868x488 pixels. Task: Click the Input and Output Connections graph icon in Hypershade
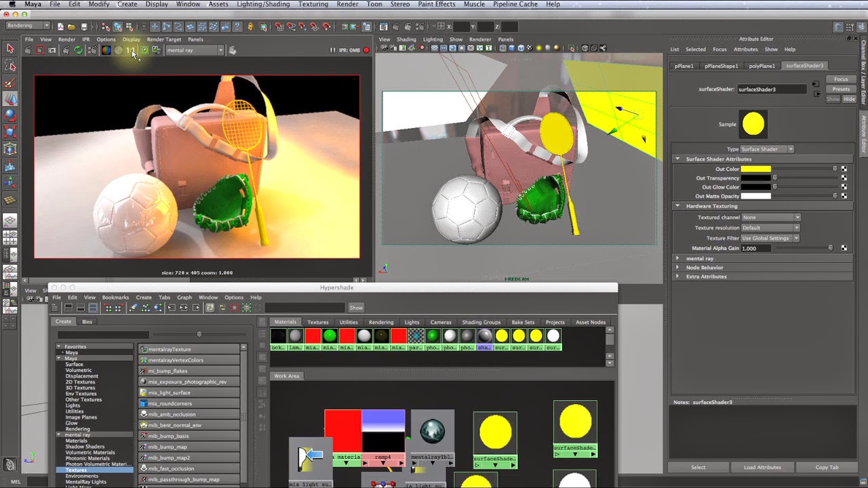(184, 308)
